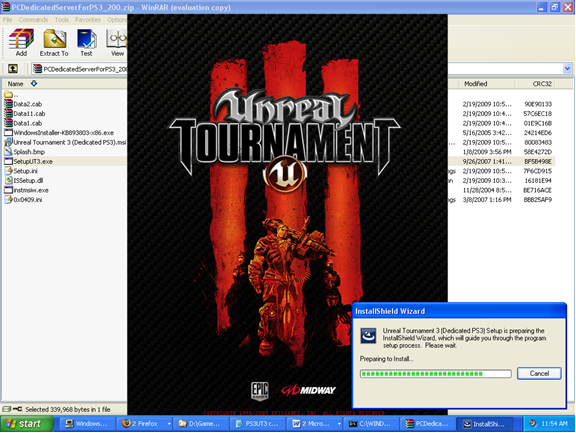Open the Favorites menu

(88, 19)
